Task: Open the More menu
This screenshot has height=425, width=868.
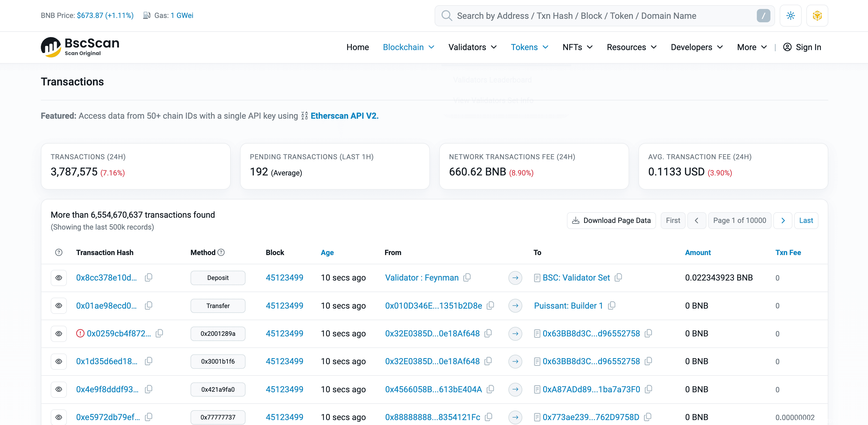Action: click(x=751, y=47)
